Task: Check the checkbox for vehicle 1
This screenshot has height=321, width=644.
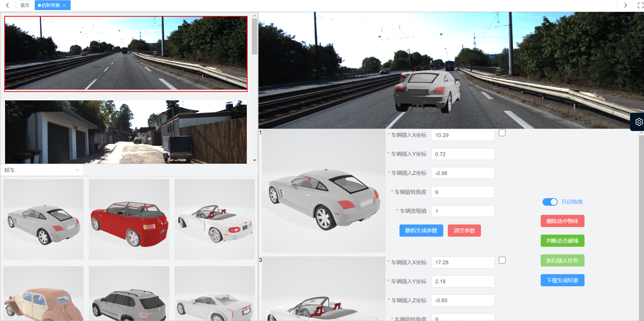Action: (502, 133)
